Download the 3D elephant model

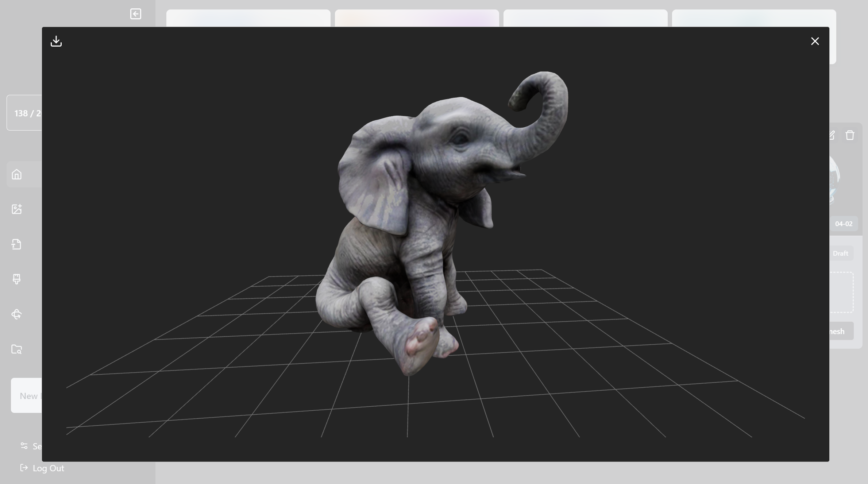56,41
